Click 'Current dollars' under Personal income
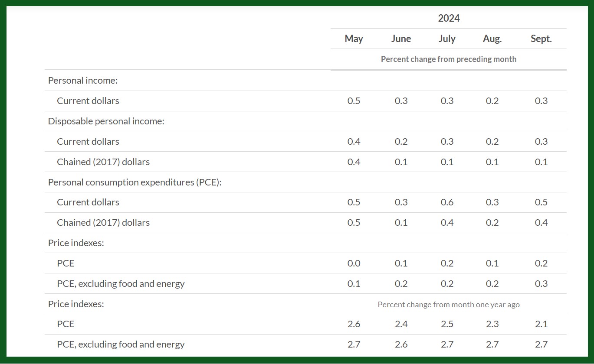 tap(88, 101)
